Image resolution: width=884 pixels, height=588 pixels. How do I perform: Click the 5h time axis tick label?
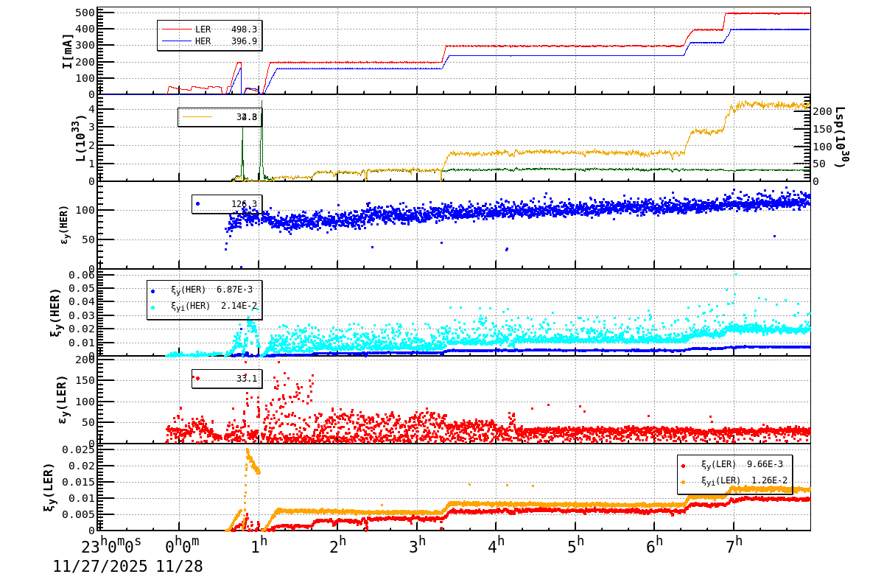(x=575, y=547)
